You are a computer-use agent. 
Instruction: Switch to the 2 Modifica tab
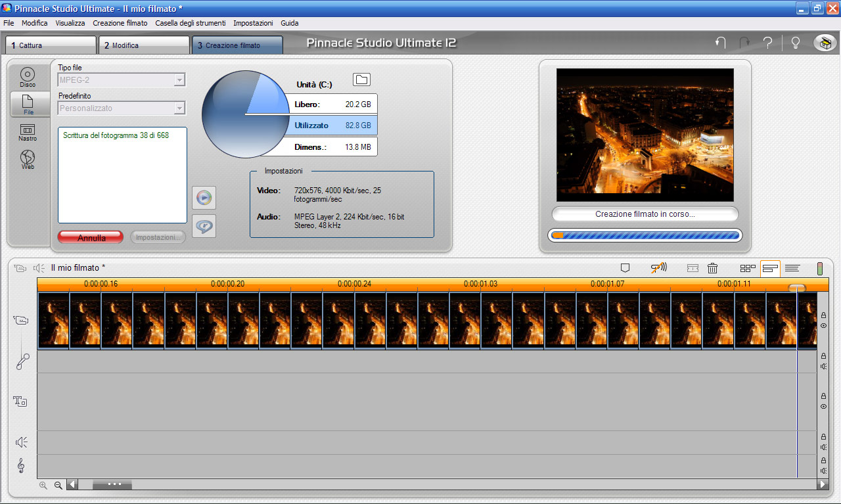[145, 45]
